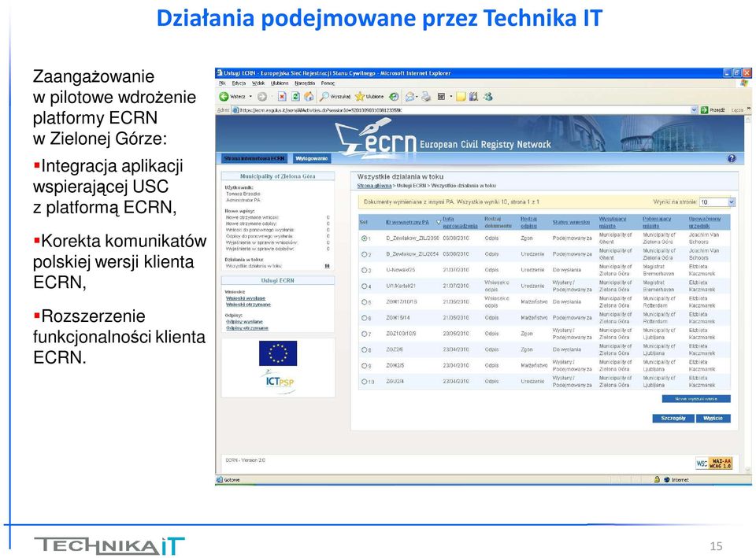Open the Widok menu
This screenshot has height=558, width=756.
pyautogui.click(x=258, y=83)
